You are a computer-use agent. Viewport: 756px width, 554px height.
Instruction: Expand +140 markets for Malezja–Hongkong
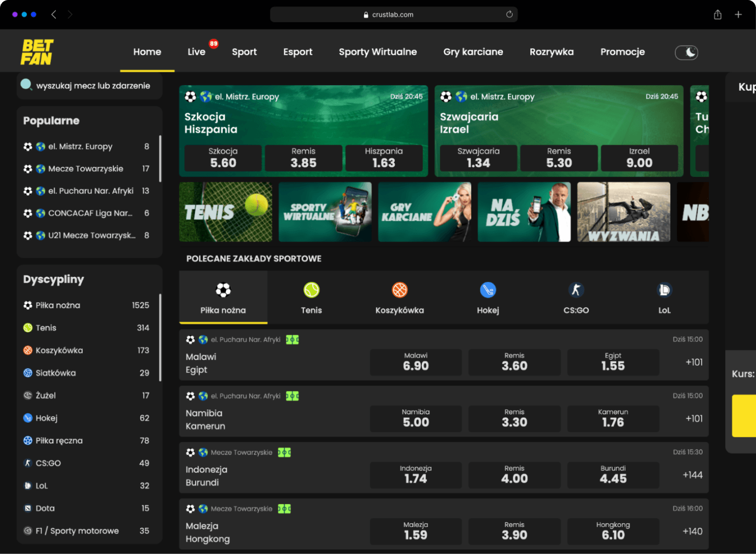click(x=692, y=531)
